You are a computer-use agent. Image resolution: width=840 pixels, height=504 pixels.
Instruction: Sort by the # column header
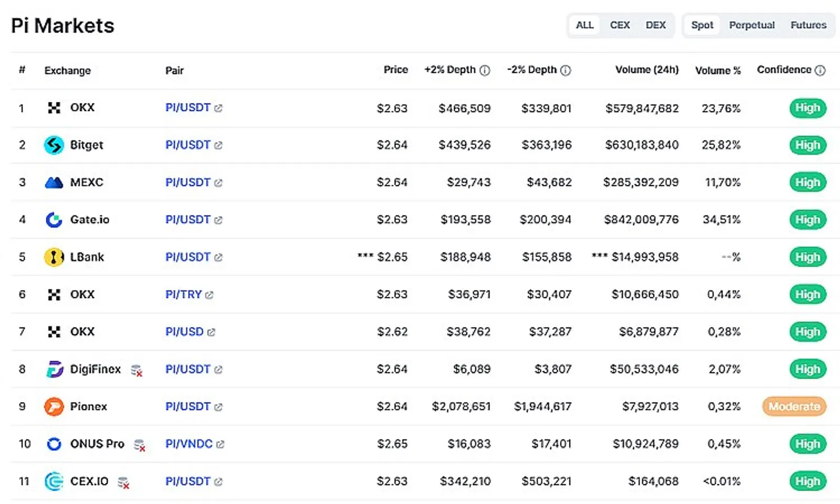point(22,70)
